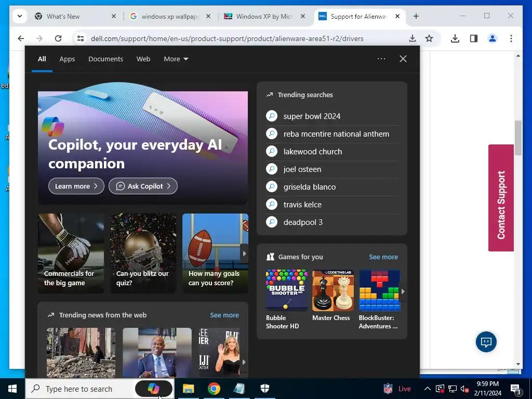
Task: Open Chrome three-dot menu
Action: [511, 38]
